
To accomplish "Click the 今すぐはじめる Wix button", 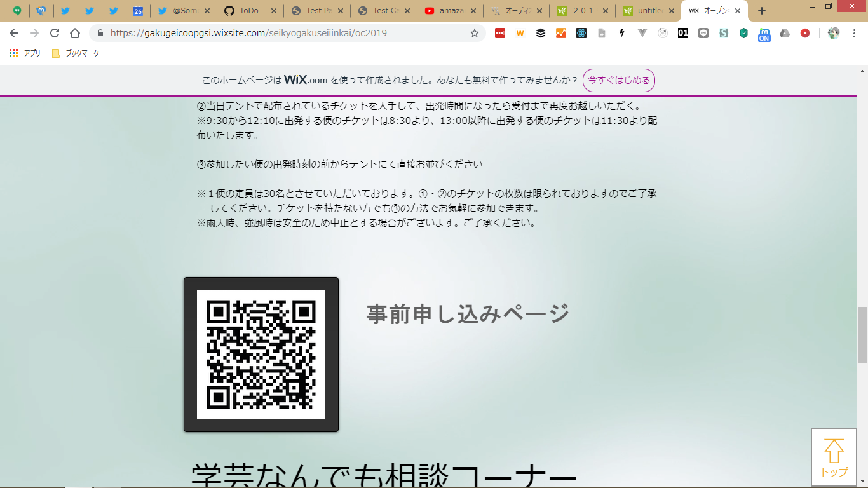I will click(618, 81).
